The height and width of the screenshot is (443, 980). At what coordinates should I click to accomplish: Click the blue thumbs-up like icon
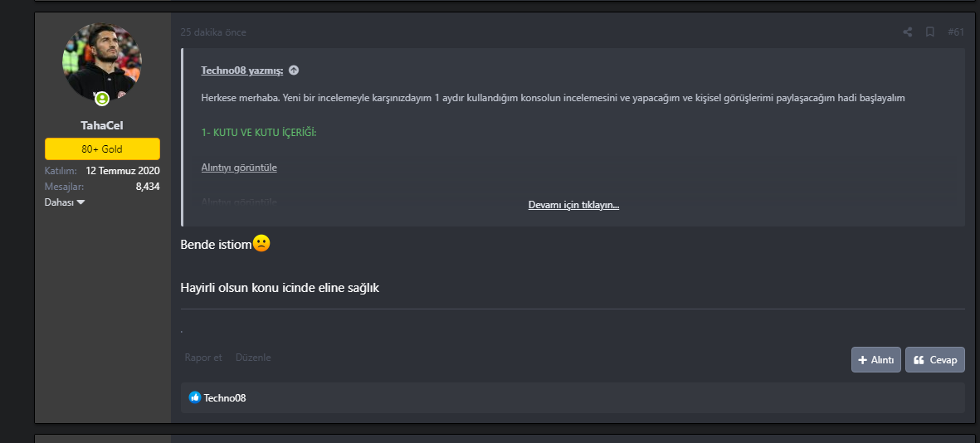tap(195, 397)
